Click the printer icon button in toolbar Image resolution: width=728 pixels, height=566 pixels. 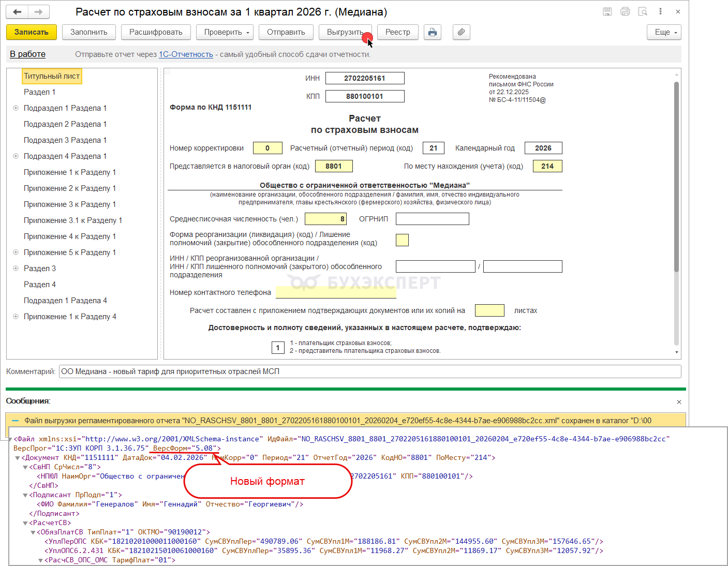[x=432, y=32]
